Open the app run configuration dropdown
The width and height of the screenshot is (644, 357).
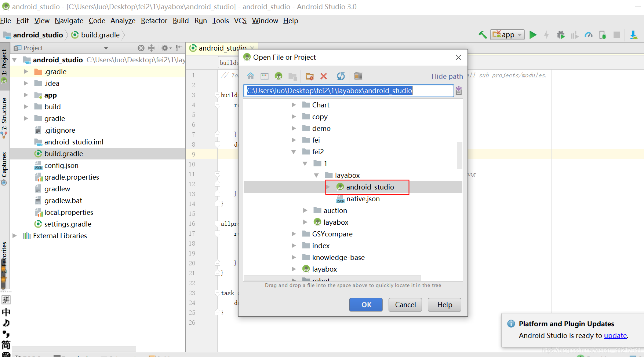click(x=507, y=35)
